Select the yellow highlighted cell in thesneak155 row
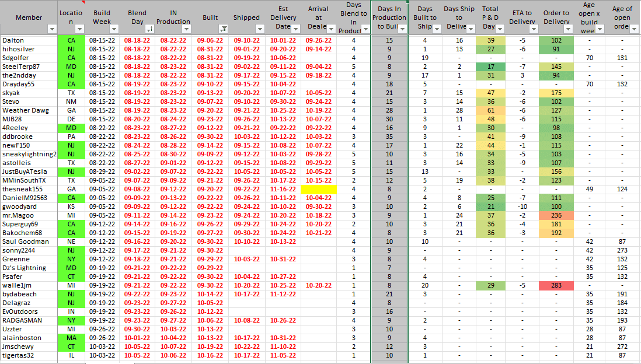The width and height of the screenshot is (641, 364). click(318, 189)
